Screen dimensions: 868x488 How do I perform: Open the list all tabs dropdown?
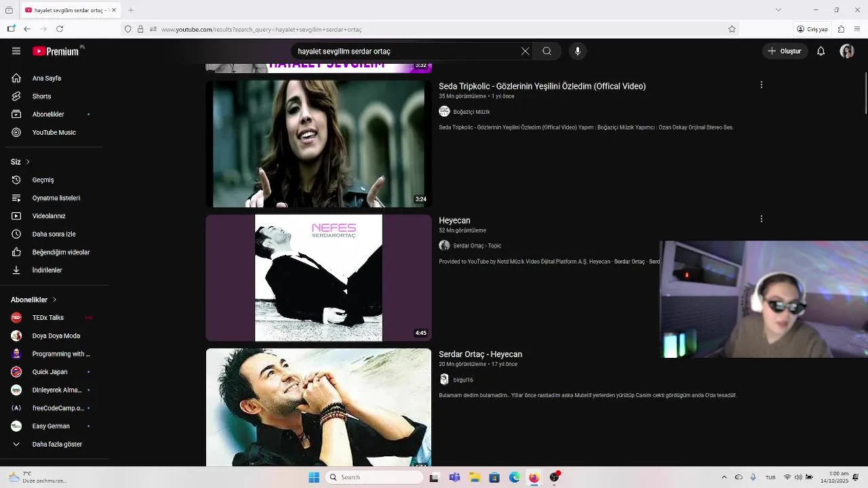coord(778,10)
